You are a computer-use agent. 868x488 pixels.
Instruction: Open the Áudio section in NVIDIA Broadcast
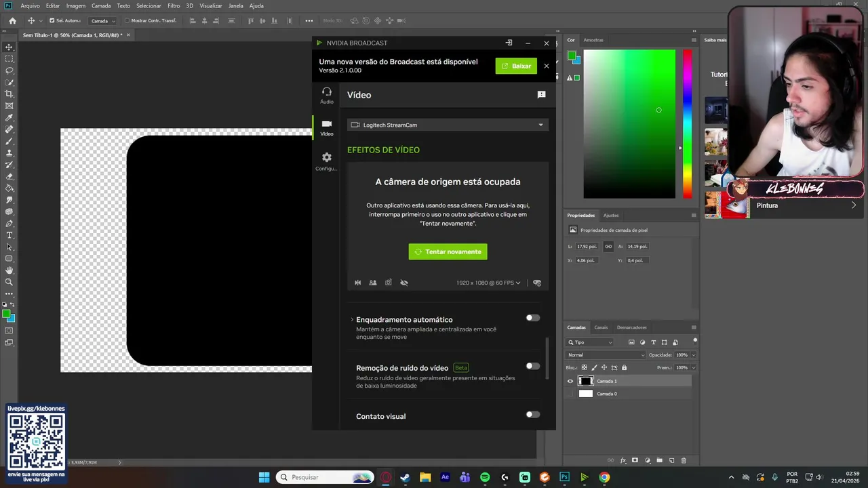point(327,95)
